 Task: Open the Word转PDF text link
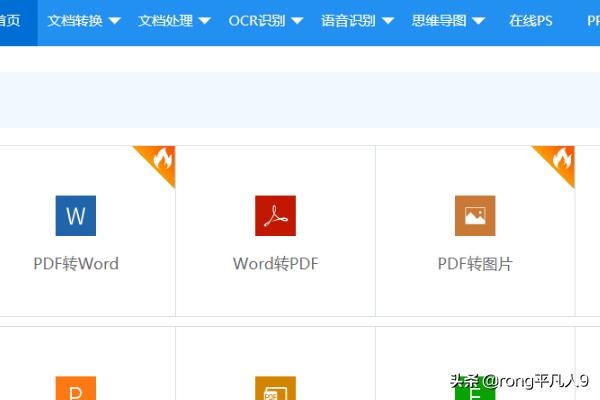pos(276,264)
